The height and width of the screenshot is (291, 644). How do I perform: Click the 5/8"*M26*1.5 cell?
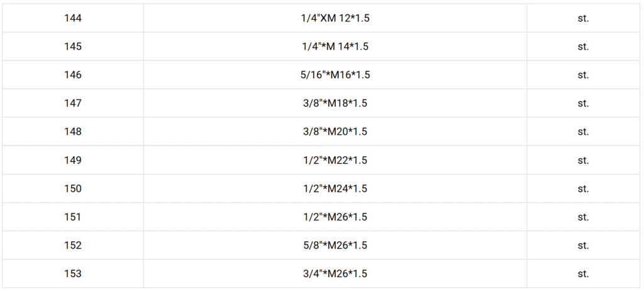[335, 245]
